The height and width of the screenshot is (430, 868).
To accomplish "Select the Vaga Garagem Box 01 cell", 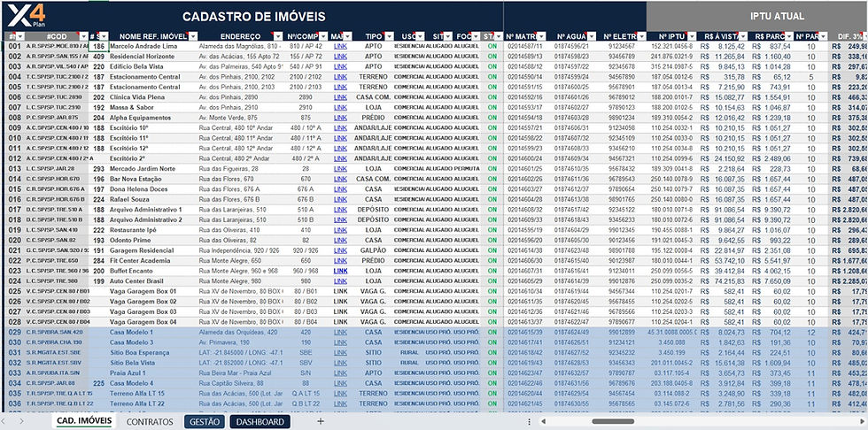I will [x=152, y=291].
